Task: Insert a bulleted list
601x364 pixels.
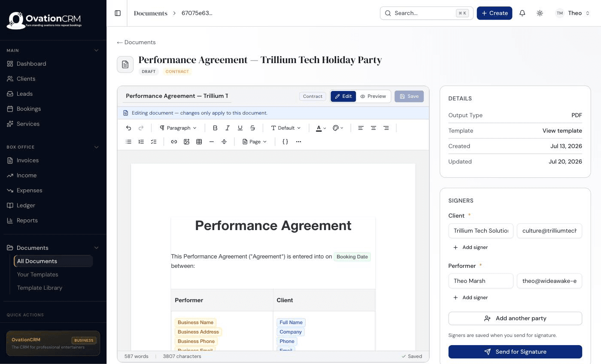Action: click(128, 142)
